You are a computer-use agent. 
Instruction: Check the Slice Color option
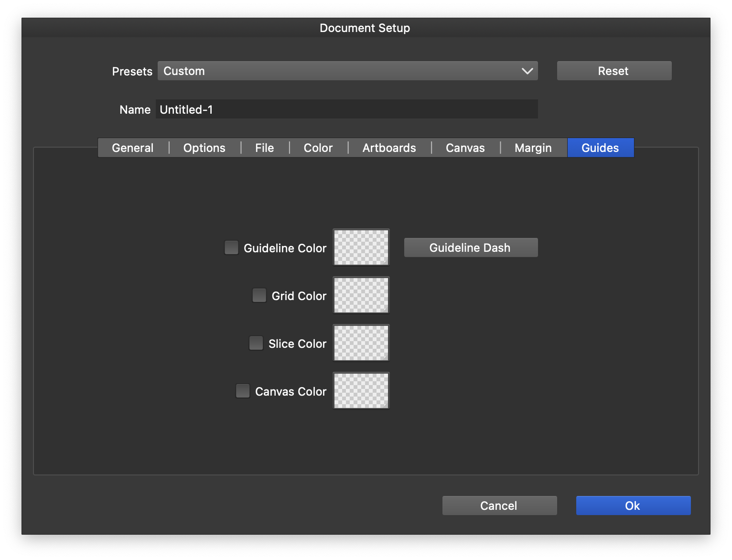click(x=256, y=343)
